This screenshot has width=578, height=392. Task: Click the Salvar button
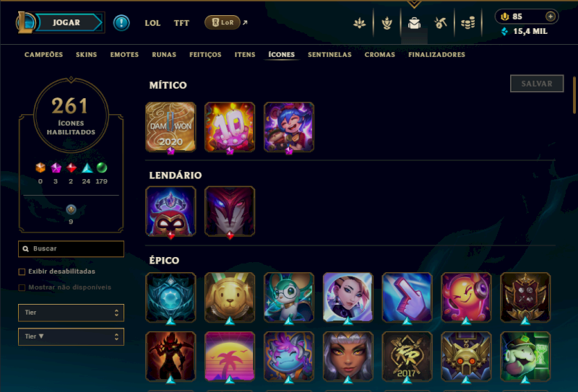click(537, 84)
